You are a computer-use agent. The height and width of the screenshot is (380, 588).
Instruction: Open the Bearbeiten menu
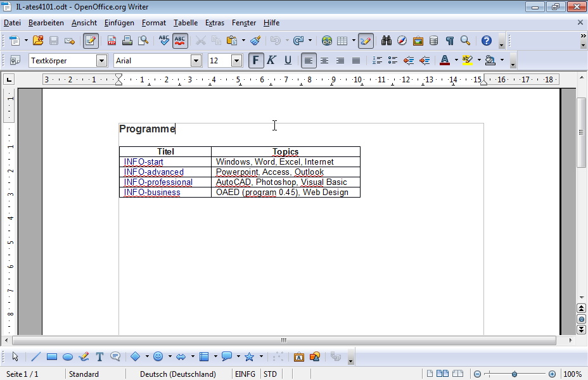(x=46, y=23)
